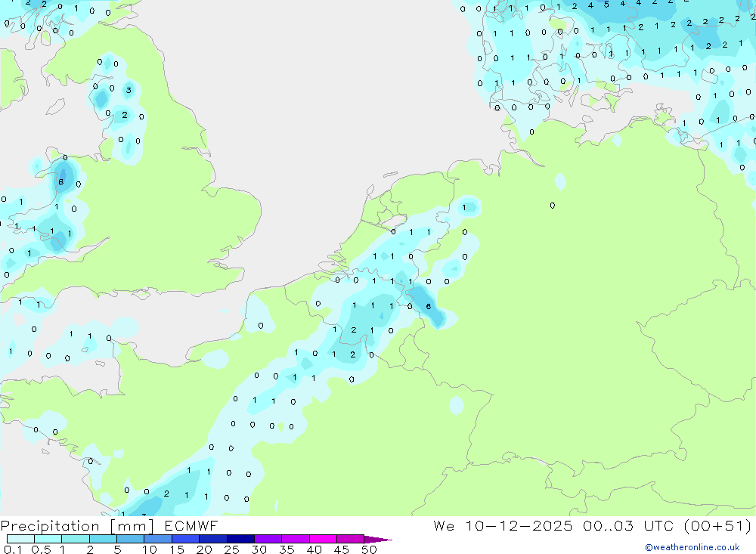Click the '5' precipitation value on the map

coord(606,5)
